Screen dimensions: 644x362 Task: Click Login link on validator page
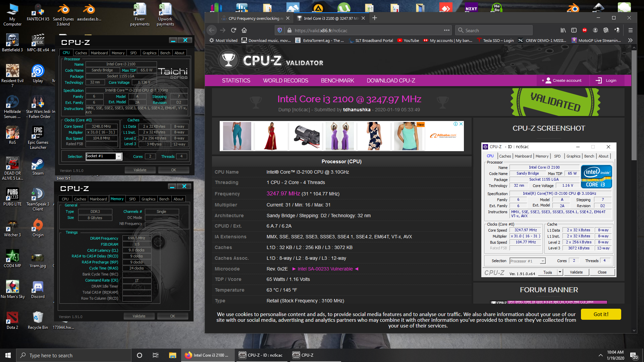606,80
